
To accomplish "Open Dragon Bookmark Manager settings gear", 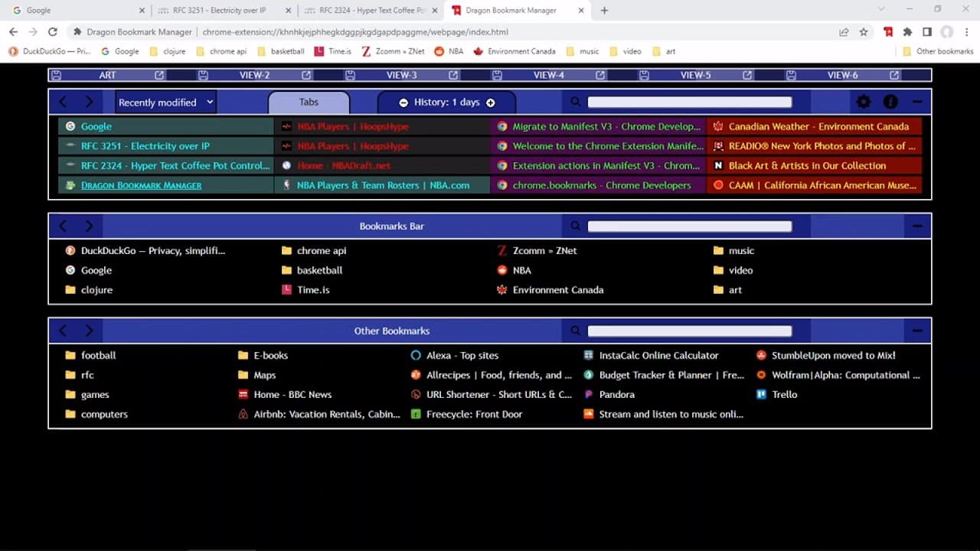I will pyautogui.click(x=864, y=102).
